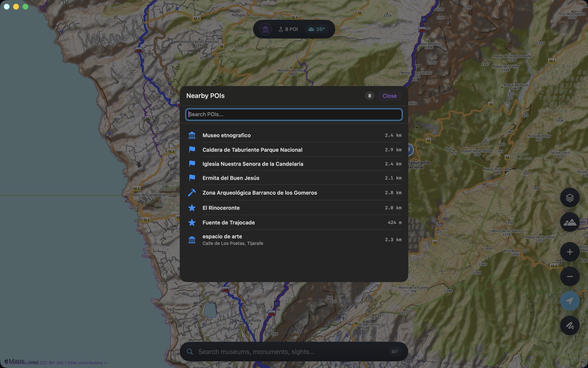Click the location arrow button
Image resolution: width=588 pixels, height=368 pixels.
(x=570, y=301)
